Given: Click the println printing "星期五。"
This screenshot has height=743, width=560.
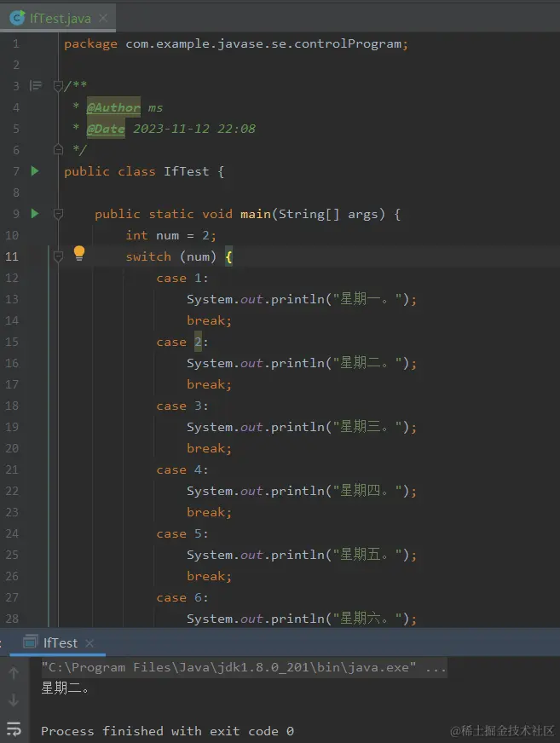Looking at the screenshot, I should click(302, 555).
